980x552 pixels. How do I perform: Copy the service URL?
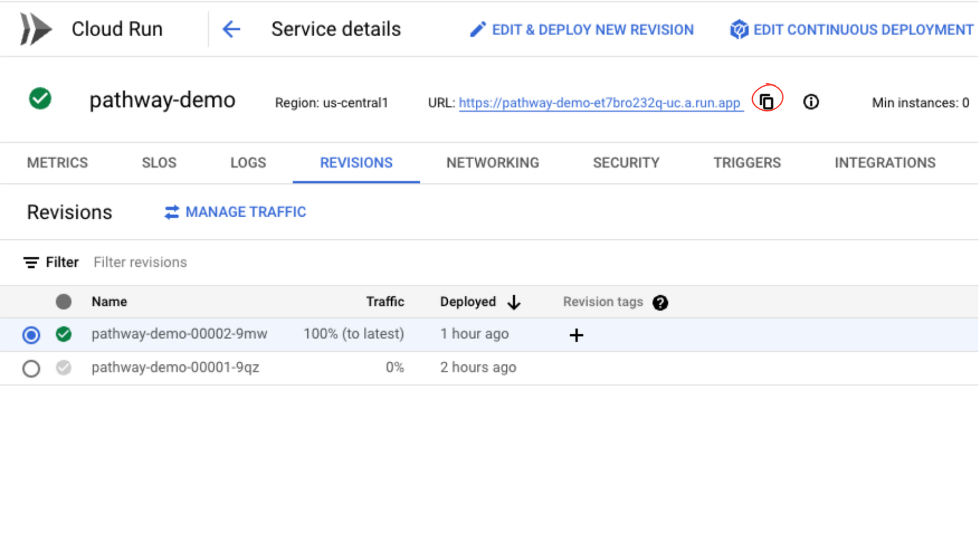(x=767, y=101)
